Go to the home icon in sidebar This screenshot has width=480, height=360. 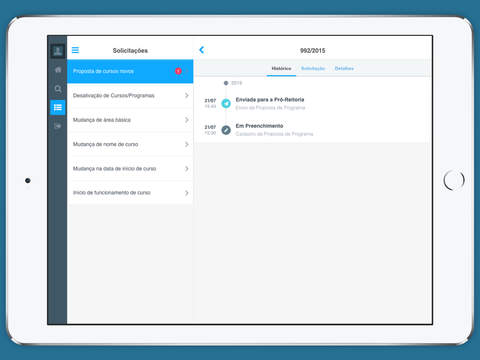coord(58,70)
